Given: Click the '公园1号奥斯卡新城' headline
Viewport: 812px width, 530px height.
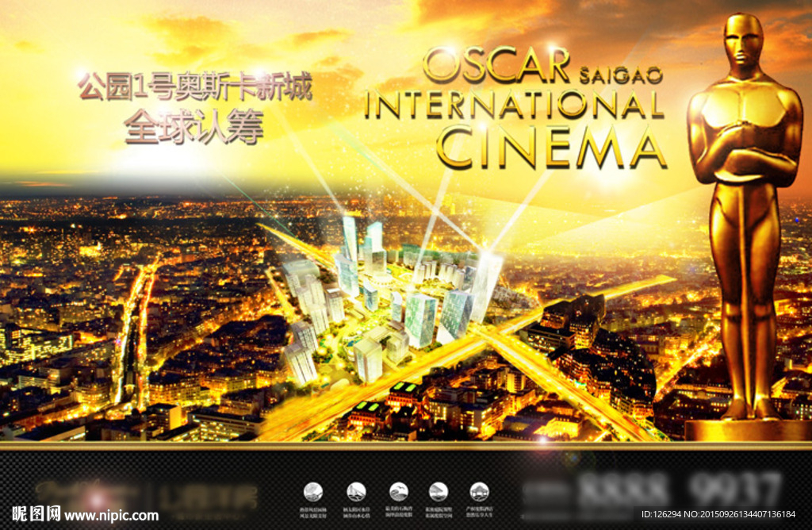Looking at the screenshot, I should click(x=195, y=86).
